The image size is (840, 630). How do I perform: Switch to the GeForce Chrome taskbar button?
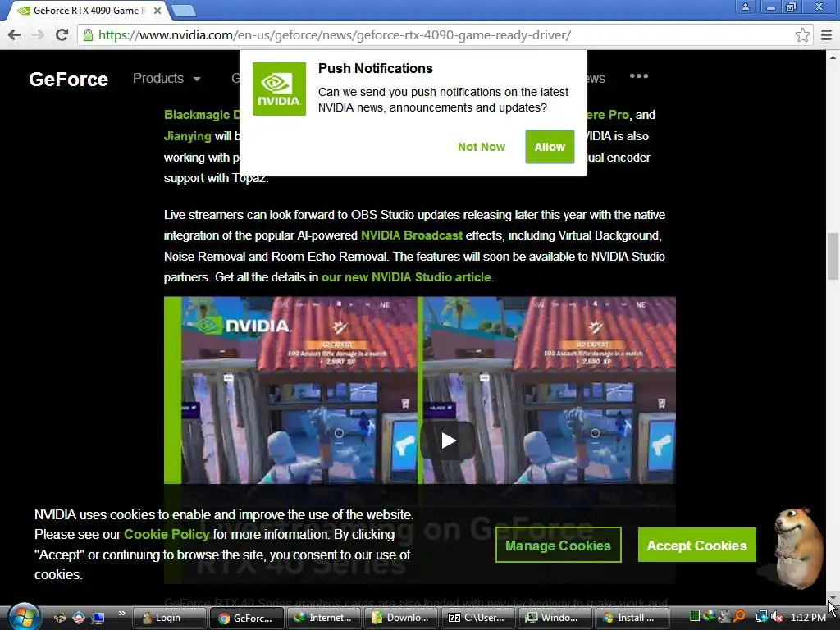[x=246, y=618]
